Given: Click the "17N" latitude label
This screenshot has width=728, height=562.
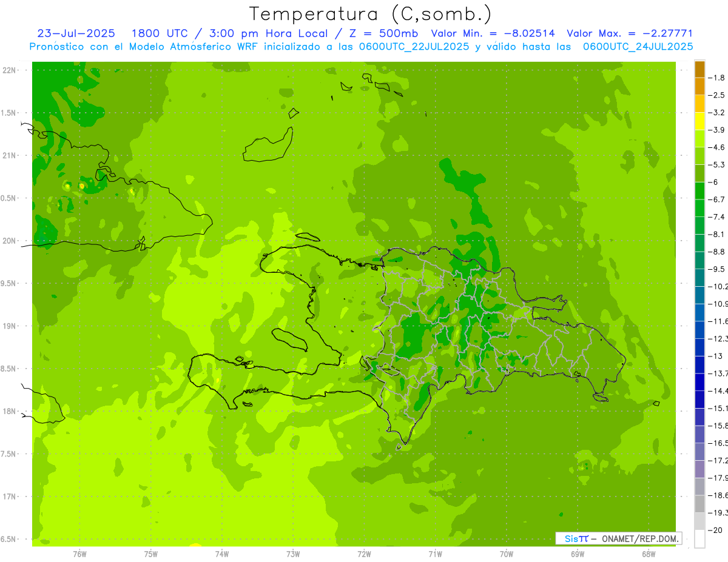Looking at the screenshot, I should [x=10, y=497].
